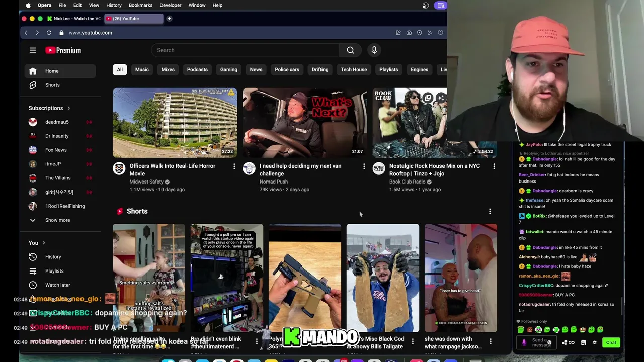
Task: Open the YouTube hamburger guide menu
Action: pos(33,50)
